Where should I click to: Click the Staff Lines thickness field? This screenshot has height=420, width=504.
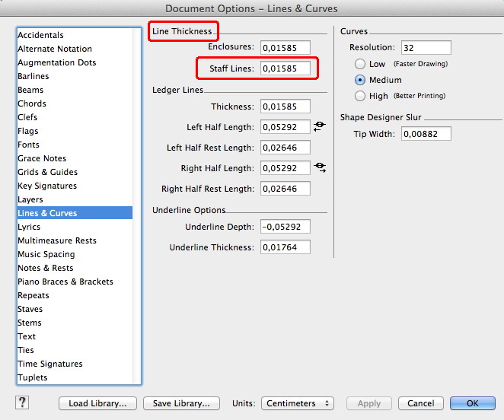click(x=285, y=68)
